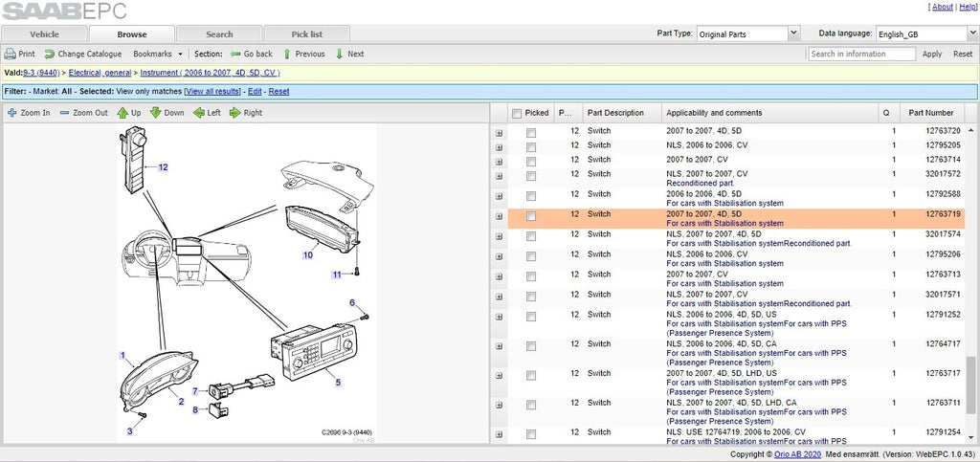This screenshot has height=462, width=980.
Task: Click the filter Edit link
Action: [255, 91]
